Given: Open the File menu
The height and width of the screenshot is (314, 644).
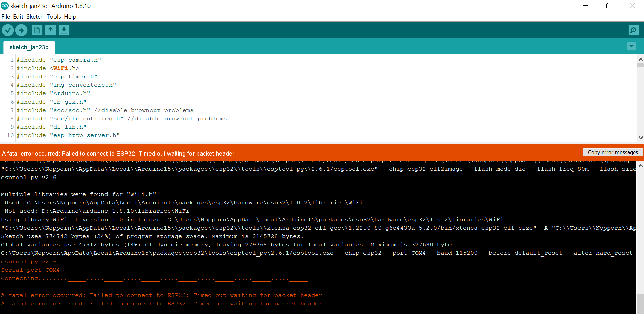Looking at the screenshot, I should coord(6,17).
